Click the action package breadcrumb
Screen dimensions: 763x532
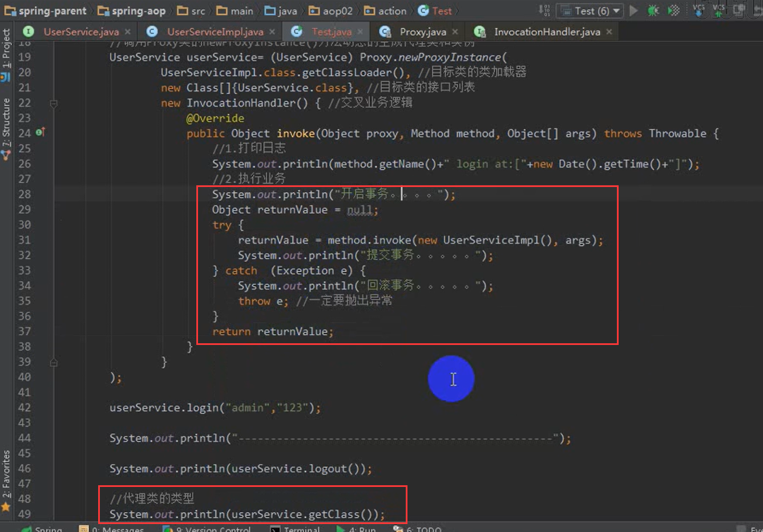point(385,11)
